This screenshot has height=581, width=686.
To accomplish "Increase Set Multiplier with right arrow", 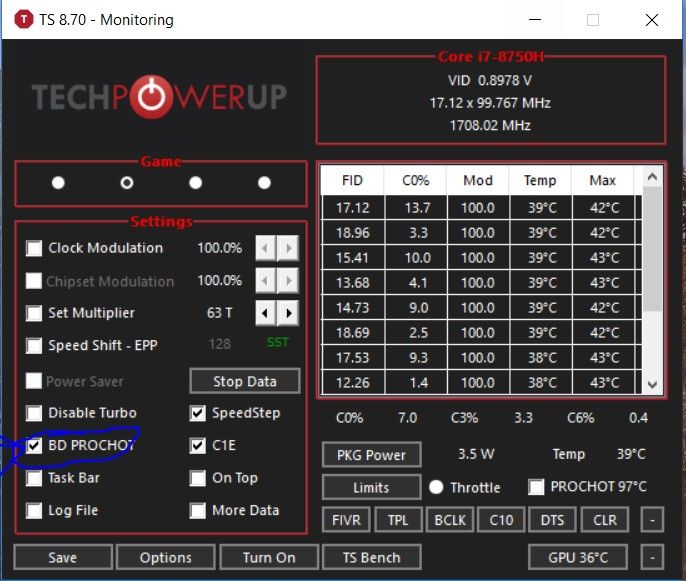I will pos(288,313).
